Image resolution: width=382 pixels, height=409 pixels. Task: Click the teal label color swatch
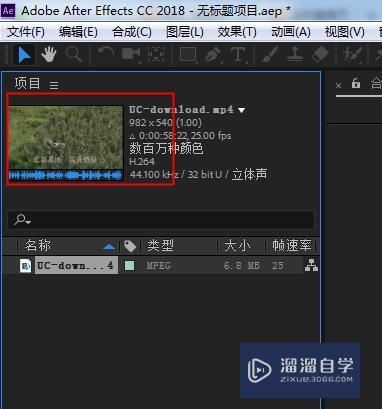point(129,266)
